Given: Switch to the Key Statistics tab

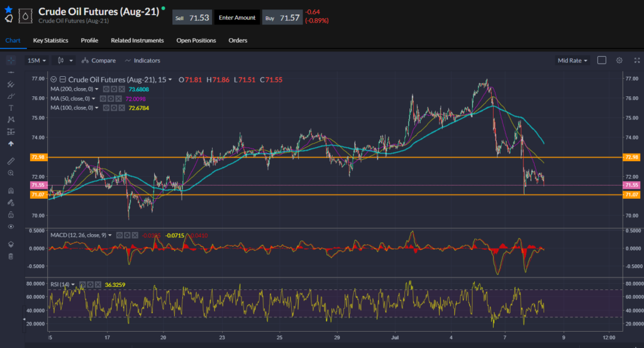Looking at the screenshot, I should tap(51, 40).
